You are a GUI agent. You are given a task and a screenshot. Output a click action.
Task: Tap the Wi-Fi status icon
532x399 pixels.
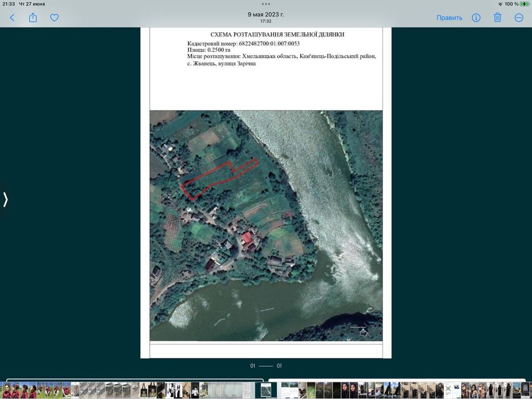[500, 4]
